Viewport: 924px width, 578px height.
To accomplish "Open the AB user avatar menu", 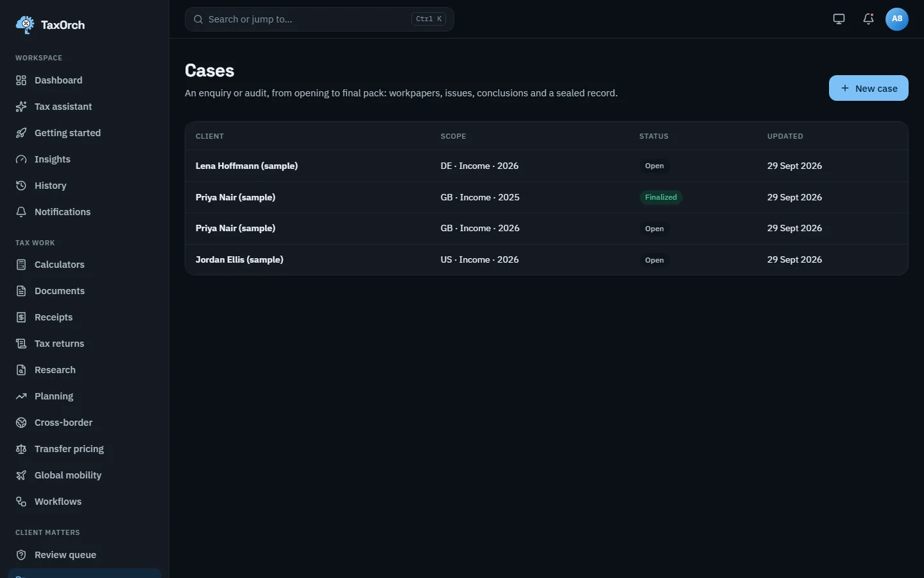I will point(897,19).
